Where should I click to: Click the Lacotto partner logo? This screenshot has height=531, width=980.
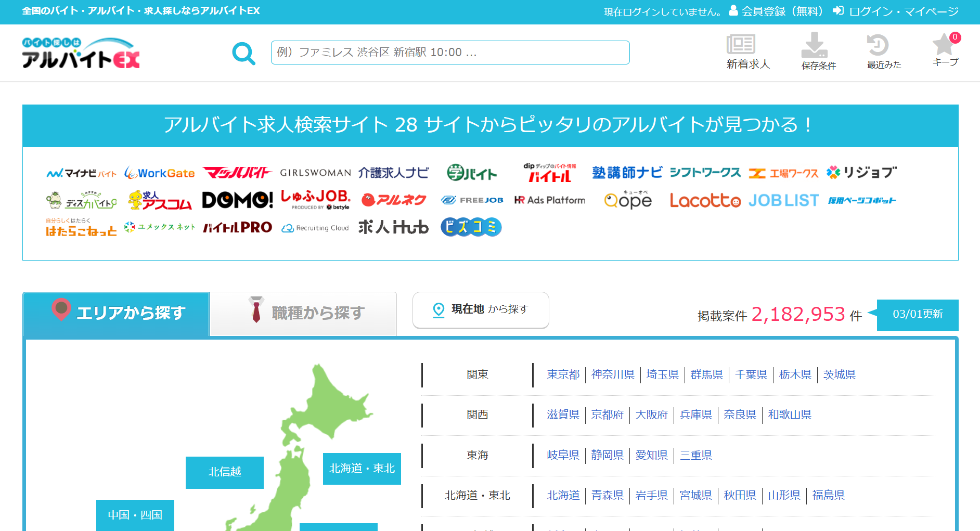[705, 200]
